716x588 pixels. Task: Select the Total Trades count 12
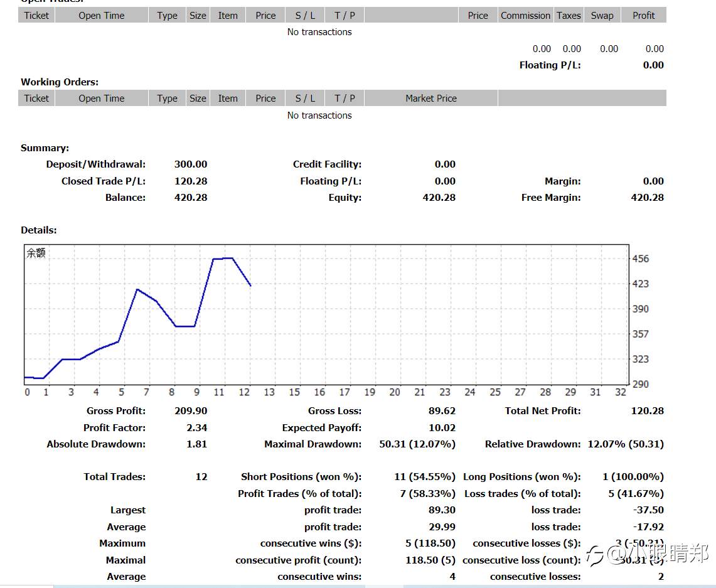coord(201,476)
